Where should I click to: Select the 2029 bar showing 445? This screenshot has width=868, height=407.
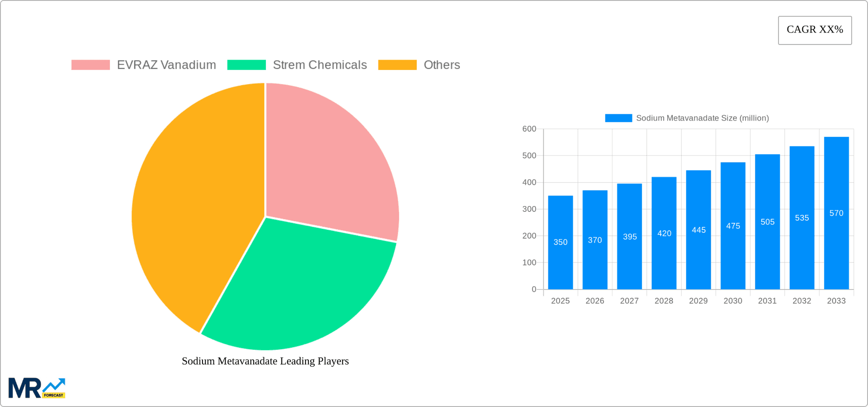click(698, 230)
